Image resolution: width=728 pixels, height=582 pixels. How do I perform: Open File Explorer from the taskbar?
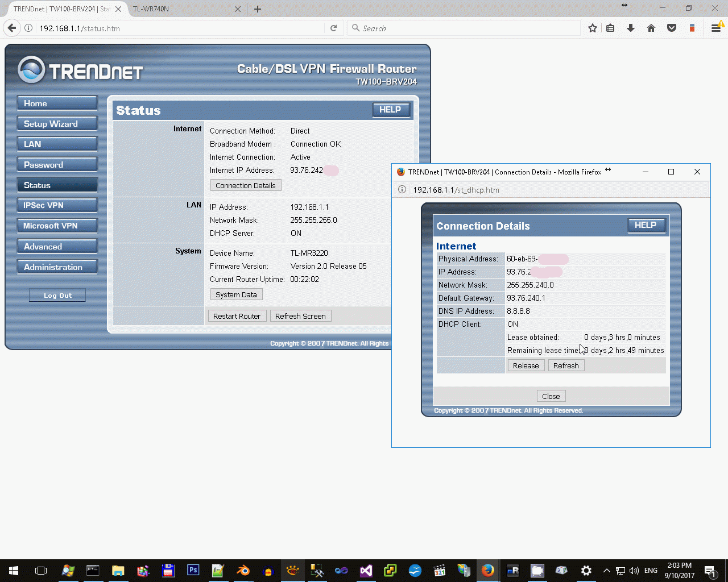[118, 571]
